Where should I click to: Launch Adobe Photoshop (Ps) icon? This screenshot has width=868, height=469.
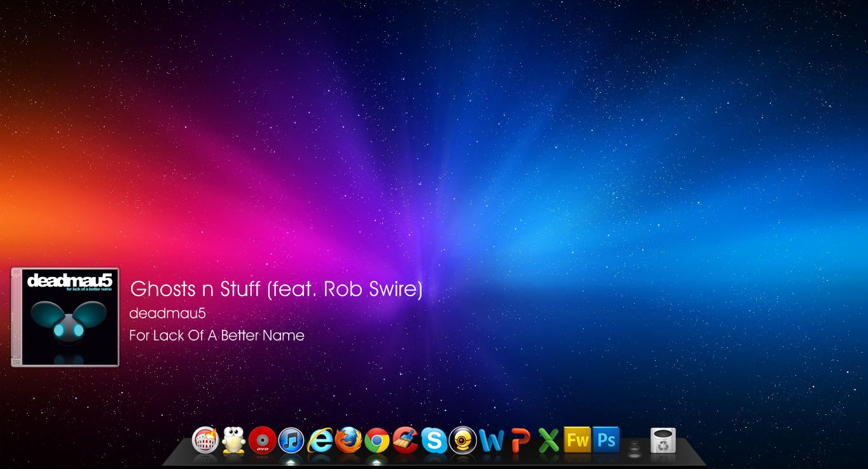pyautogui.click(x=606, y=439)
